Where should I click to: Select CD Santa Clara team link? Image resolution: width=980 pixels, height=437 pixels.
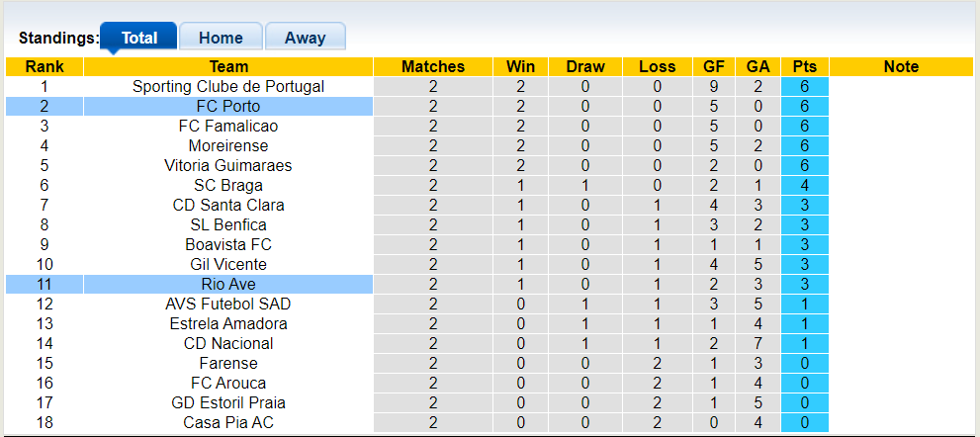pyautogui.click(x=228, y=206)
